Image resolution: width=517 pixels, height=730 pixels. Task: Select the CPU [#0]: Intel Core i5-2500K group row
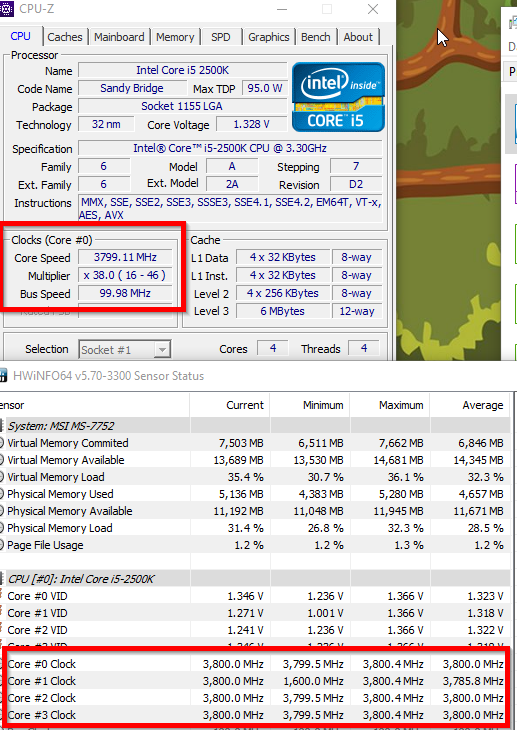coord(255,579)
